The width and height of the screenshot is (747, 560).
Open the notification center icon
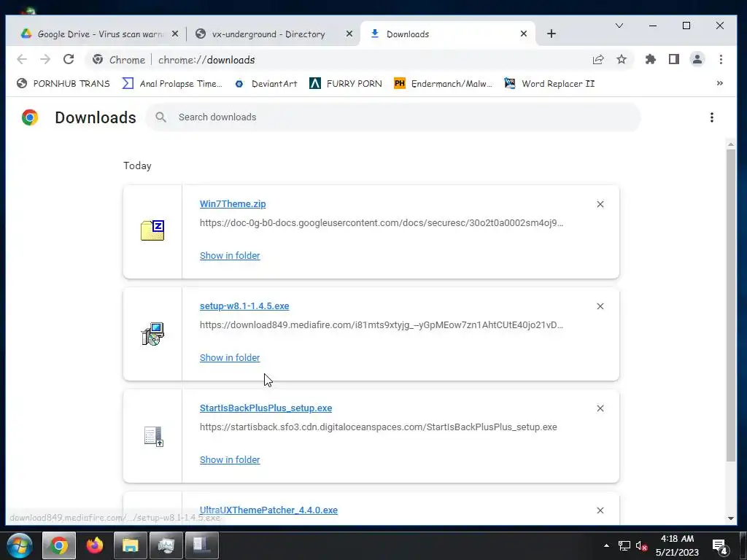(x=719, y=547)
